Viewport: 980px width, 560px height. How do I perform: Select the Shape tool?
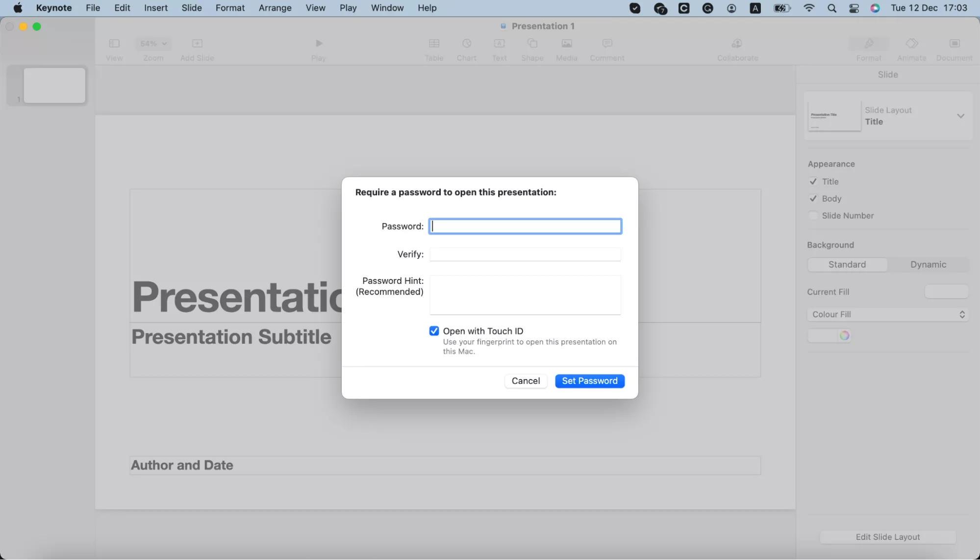coord(532,49)
